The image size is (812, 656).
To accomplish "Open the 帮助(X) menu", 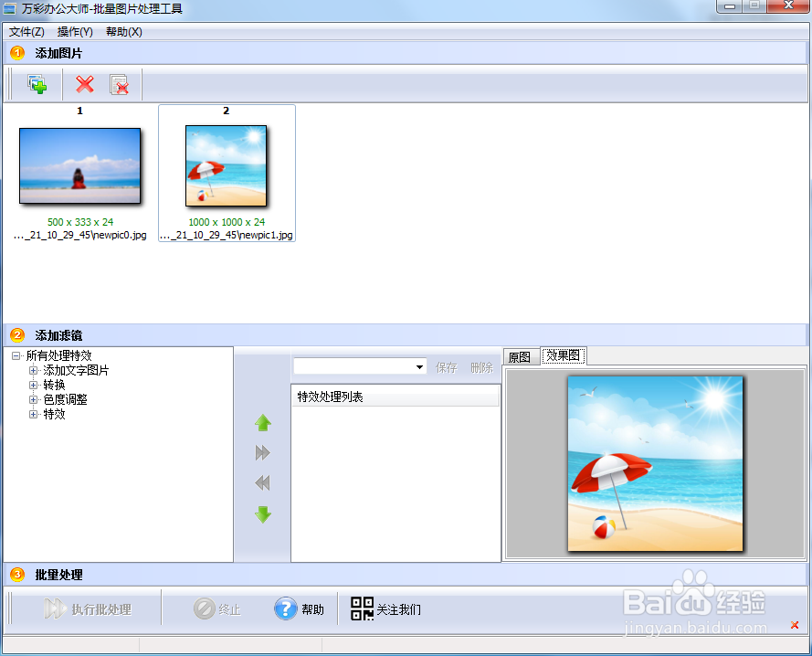I will (124, 32).
